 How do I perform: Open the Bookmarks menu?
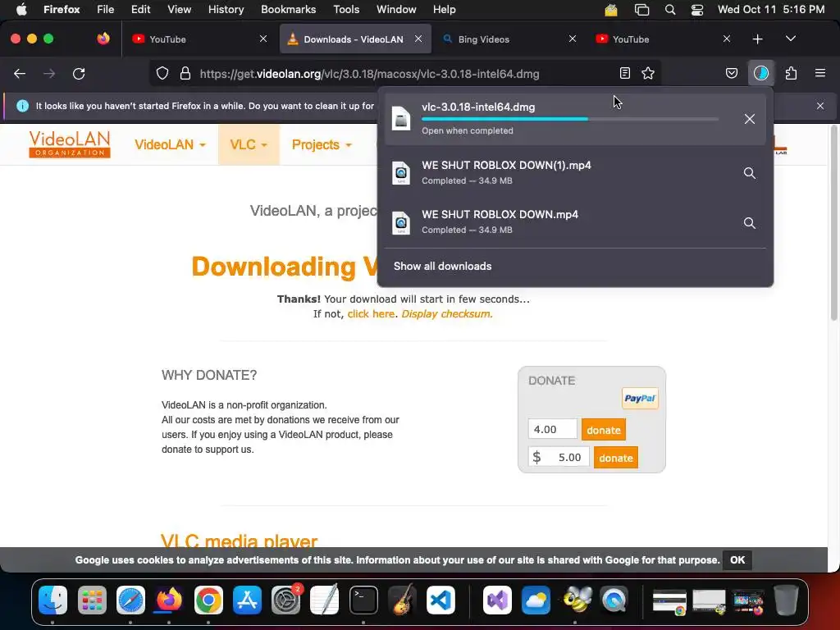click(x=288, y=10)
